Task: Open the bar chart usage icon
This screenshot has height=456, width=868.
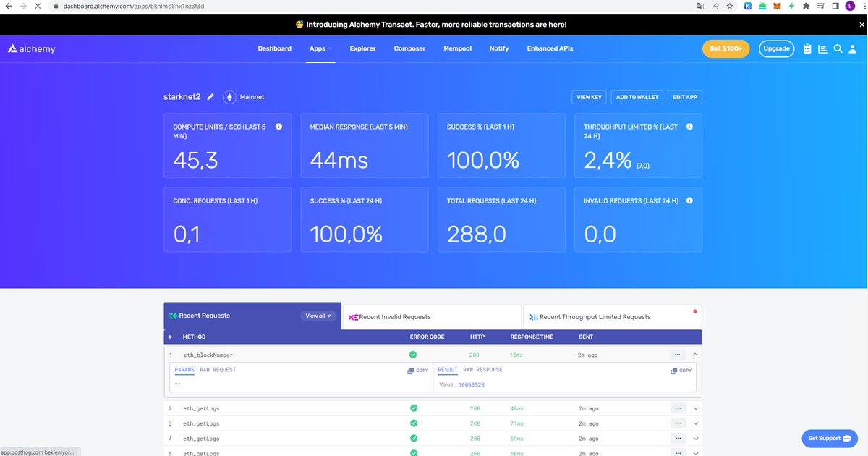Action: [823, 49]
